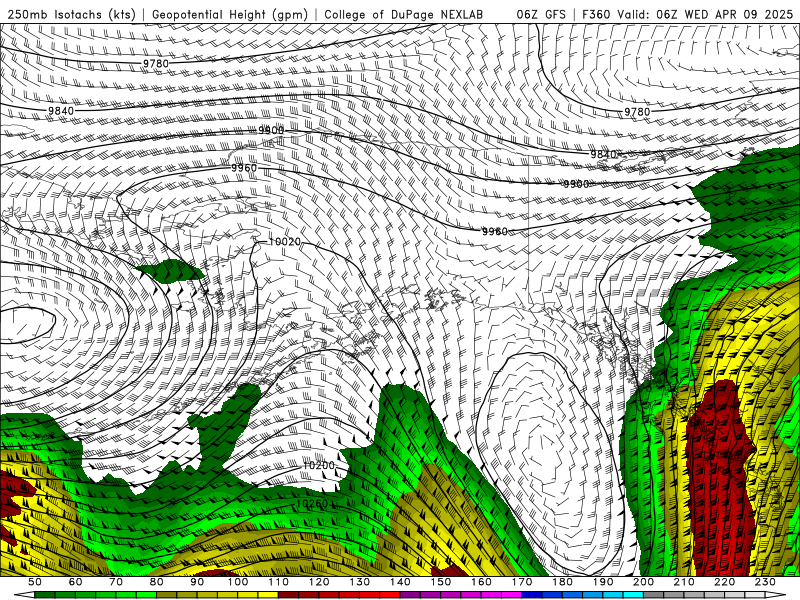Click the 'Geopotential Height (gpm)' header text
Image resolution: width=800 pixels, height=600 pixels.
(230, 14)
